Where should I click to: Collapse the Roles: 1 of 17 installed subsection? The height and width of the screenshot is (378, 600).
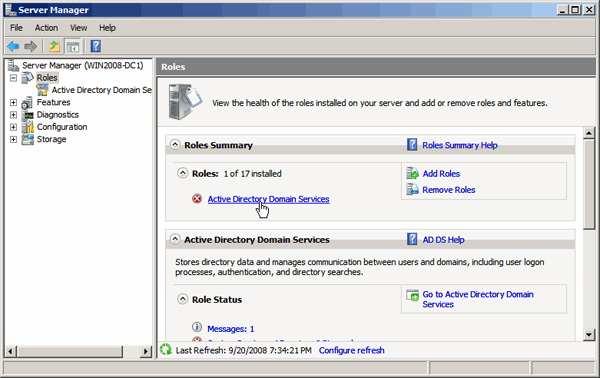coord(183,173)
